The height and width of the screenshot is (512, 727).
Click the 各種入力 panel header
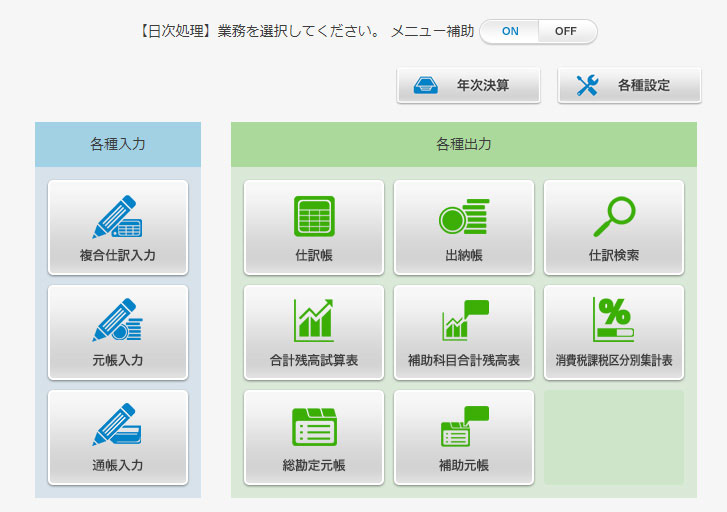tap(118, 144)
